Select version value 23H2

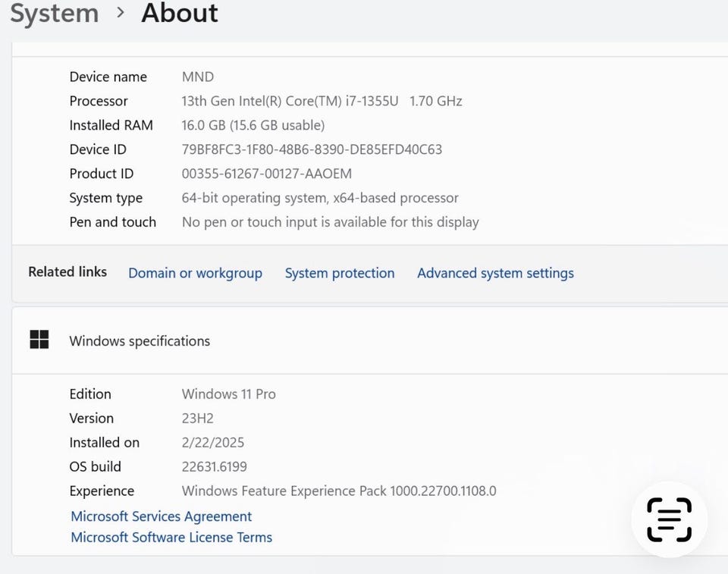click(x=197, y=419)
